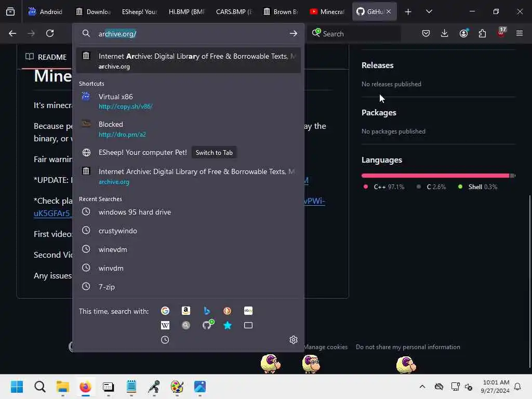This screenshot has height=399, width=532.
Task: Click the pink C++ language bar
Action: (x=435, y=176)
